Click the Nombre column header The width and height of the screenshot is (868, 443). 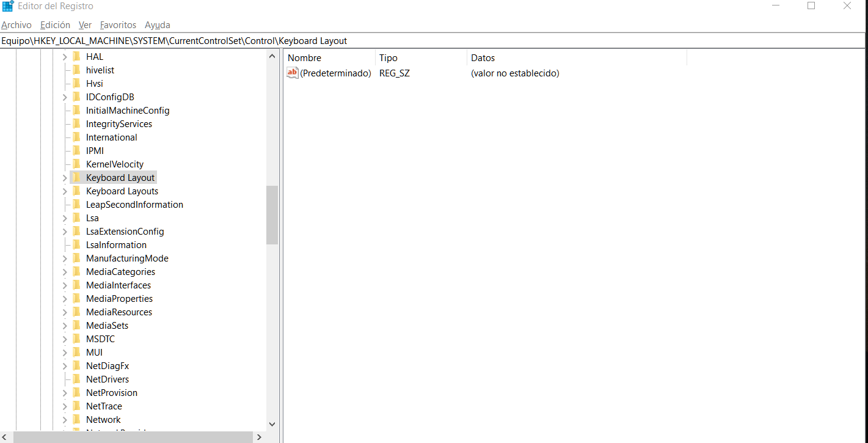tap(330, 58)
